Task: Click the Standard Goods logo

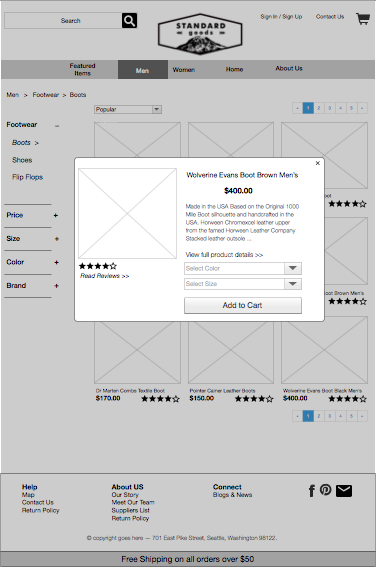Action: [200, 34]
